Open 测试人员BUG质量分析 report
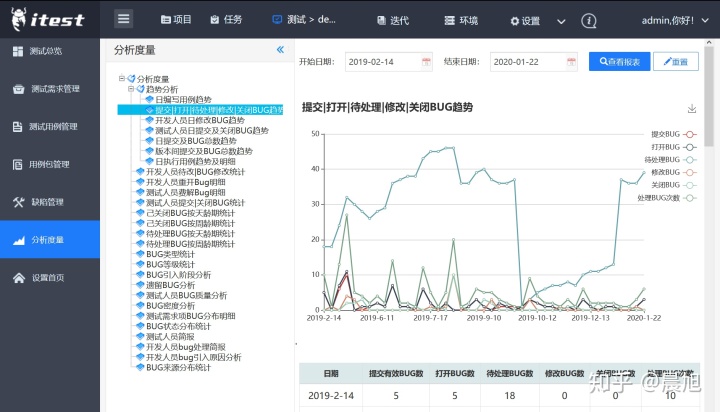This screenshot has height=412, width=720. pos(186,295)
